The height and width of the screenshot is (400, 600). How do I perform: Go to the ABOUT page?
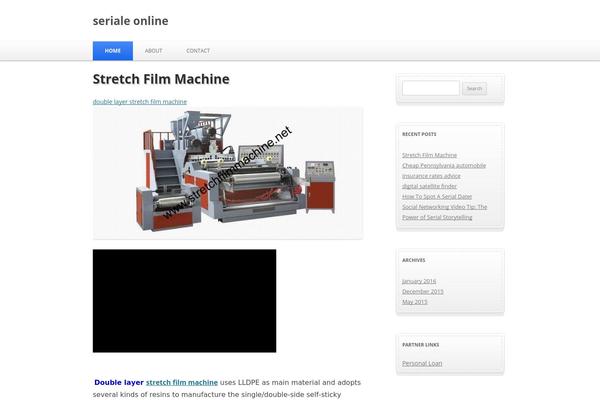pyautogui.click(x=153, y=51)
